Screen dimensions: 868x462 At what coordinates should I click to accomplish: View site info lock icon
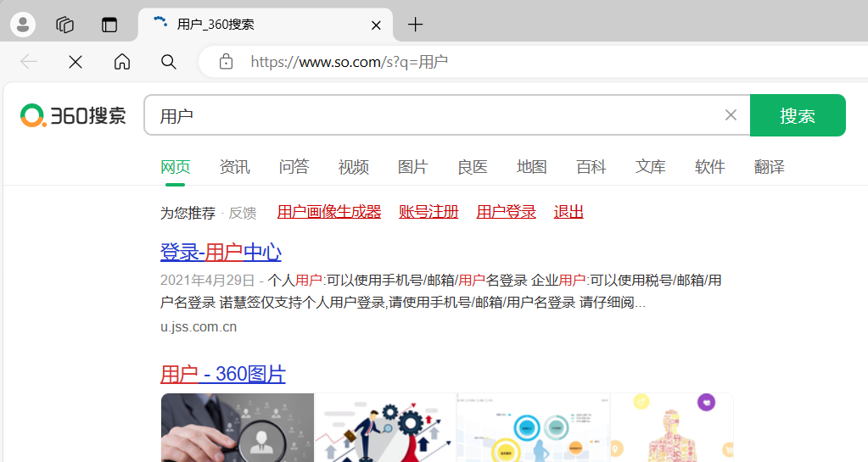click(226, 61)
